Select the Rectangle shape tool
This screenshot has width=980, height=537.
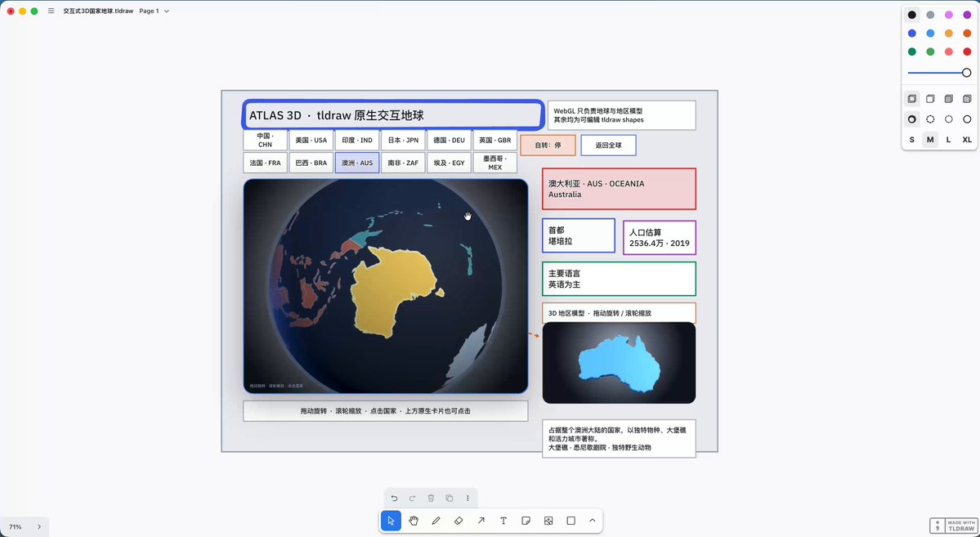coord(571,521)
